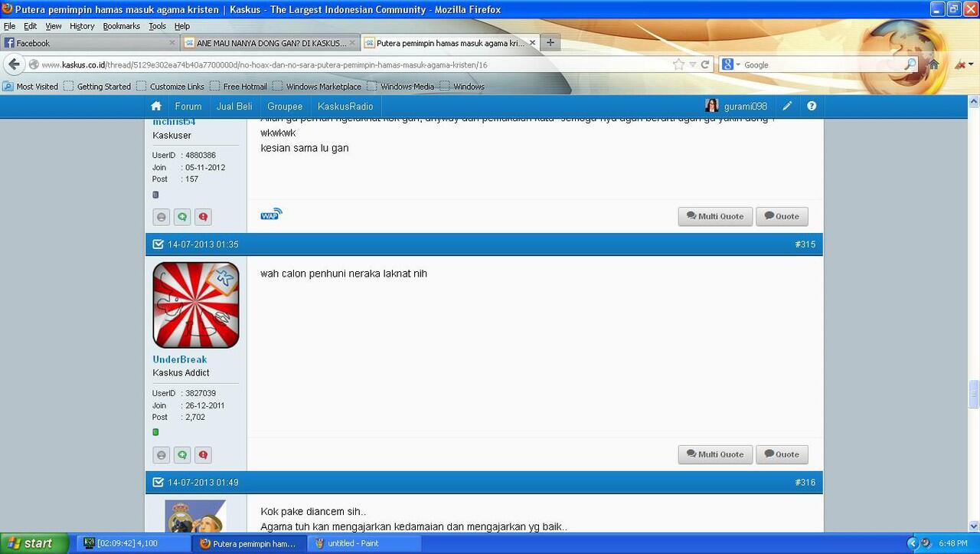The image size is (980, 554).
Task: Expand the hidden system tray icons arrow
Action: [x=912, y=543]
